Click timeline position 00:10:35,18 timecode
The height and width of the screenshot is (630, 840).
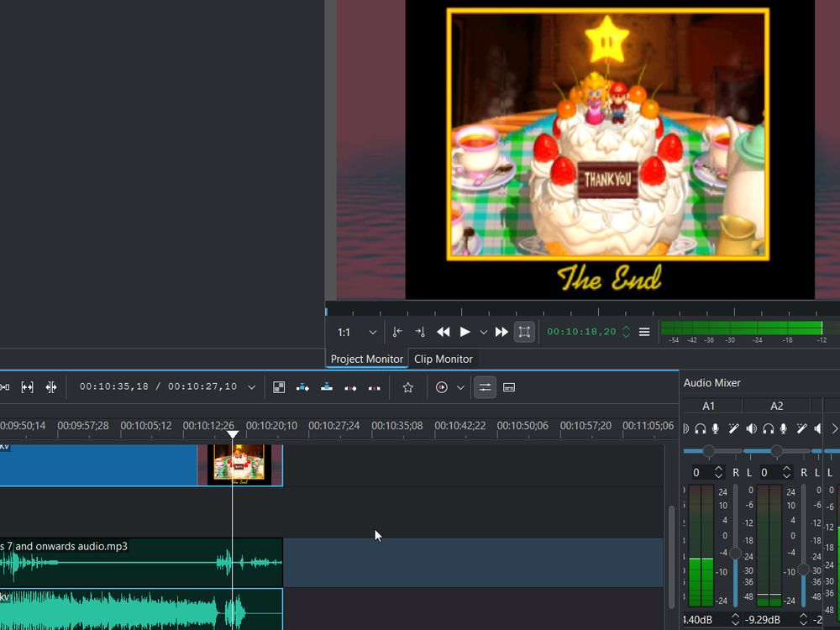[x=114, y=386]
